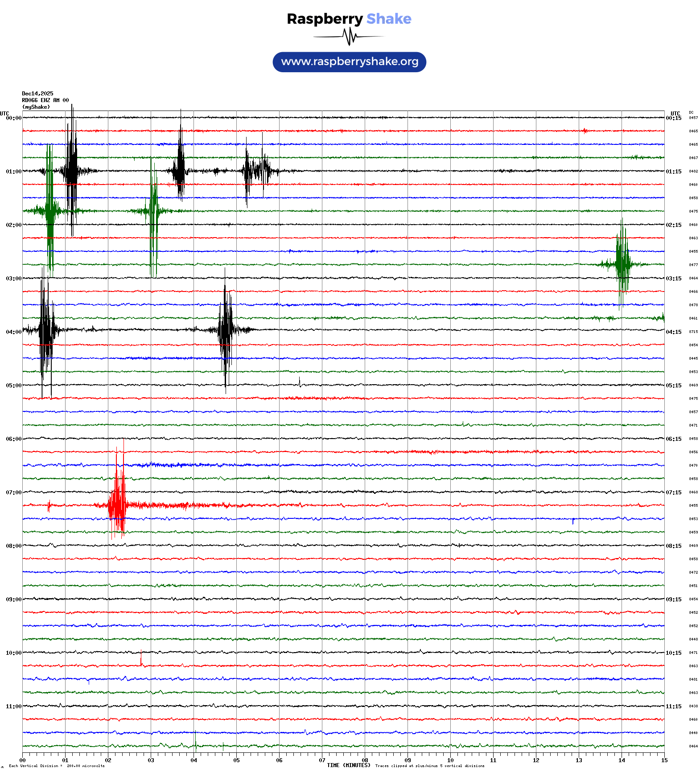The width and height of the screenshot is (700, 772).
Task: Select the 08:00 UTC label on left axis
Action: [x=13, y=546]
